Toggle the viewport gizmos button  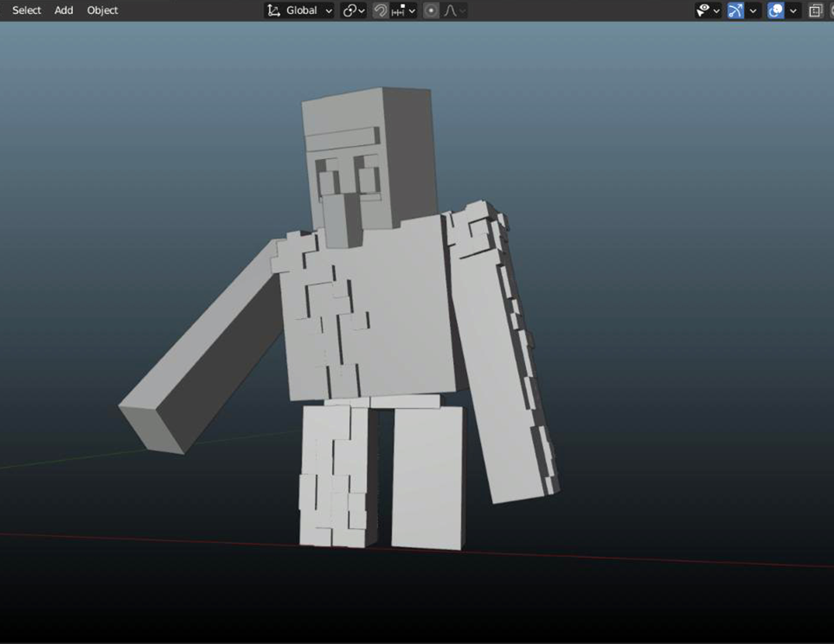(x=735, y=11)
